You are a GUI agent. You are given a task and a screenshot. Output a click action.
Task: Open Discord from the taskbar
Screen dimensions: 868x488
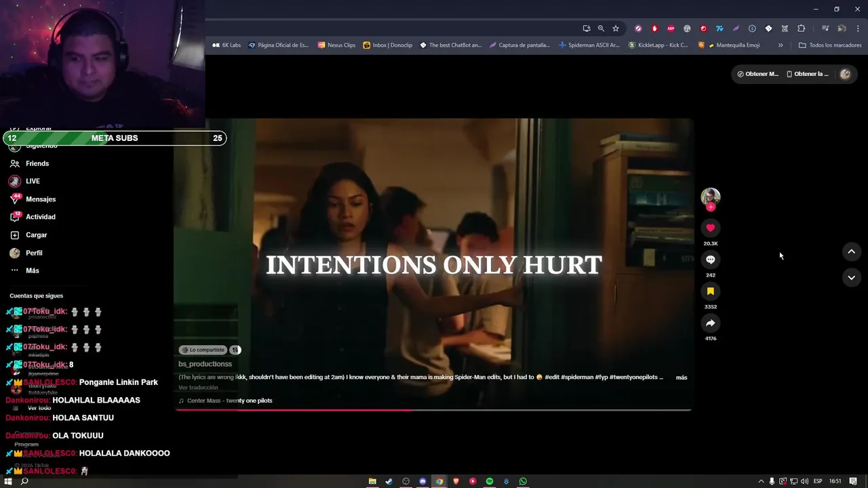tap(422, 481)
